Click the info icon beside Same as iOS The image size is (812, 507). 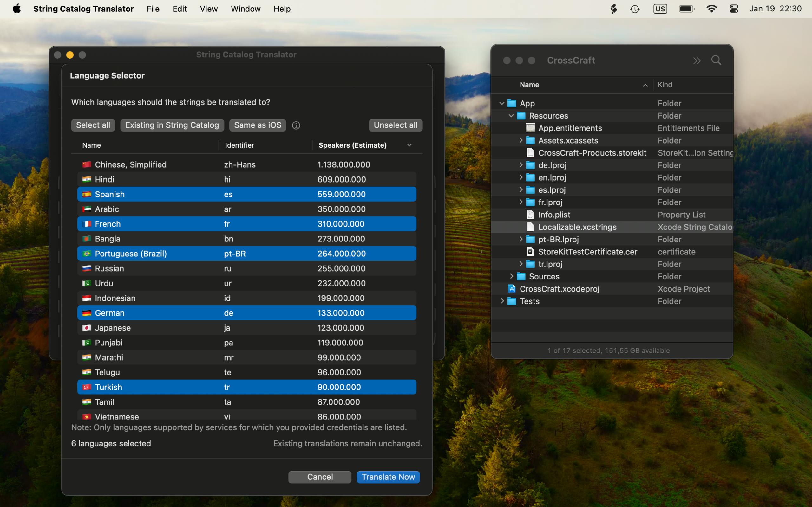point(296,125)
